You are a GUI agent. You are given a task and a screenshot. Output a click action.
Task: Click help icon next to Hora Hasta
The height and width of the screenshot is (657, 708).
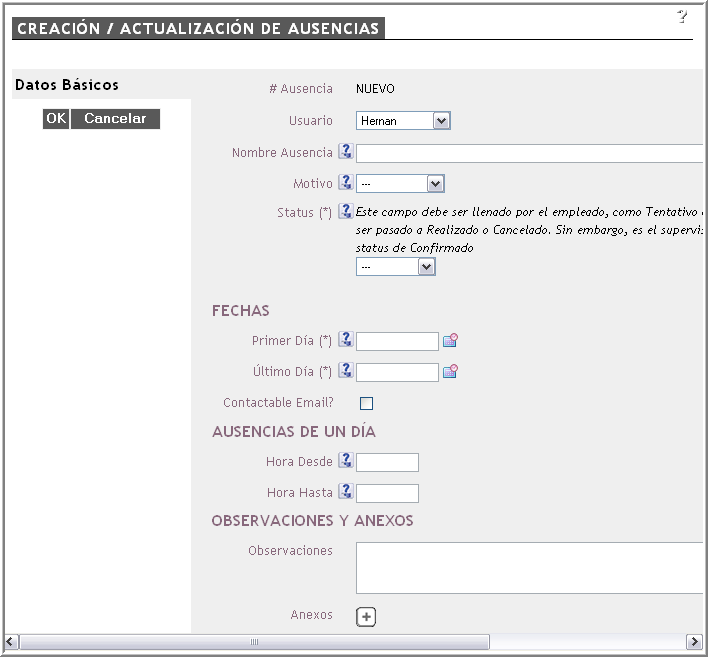click(346, 492)
